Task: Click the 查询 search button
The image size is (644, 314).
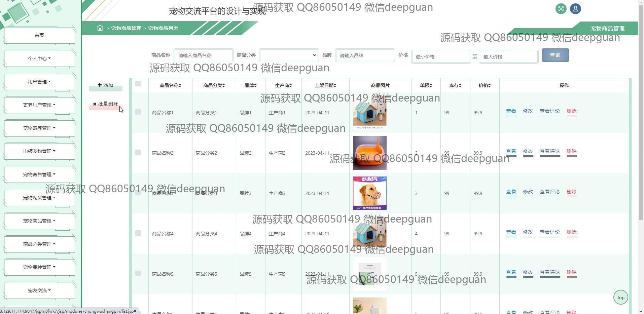Action: pos(555,55)
